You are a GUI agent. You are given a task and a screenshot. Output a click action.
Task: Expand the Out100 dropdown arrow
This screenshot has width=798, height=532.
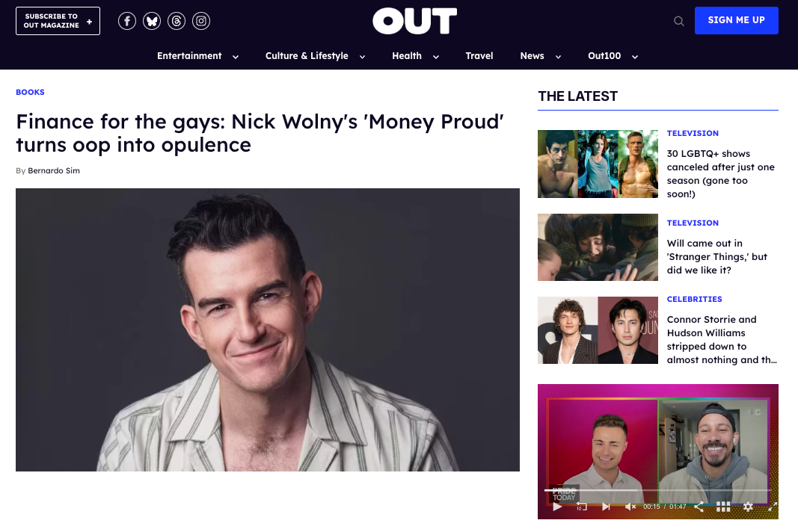[x=635, y=57]
